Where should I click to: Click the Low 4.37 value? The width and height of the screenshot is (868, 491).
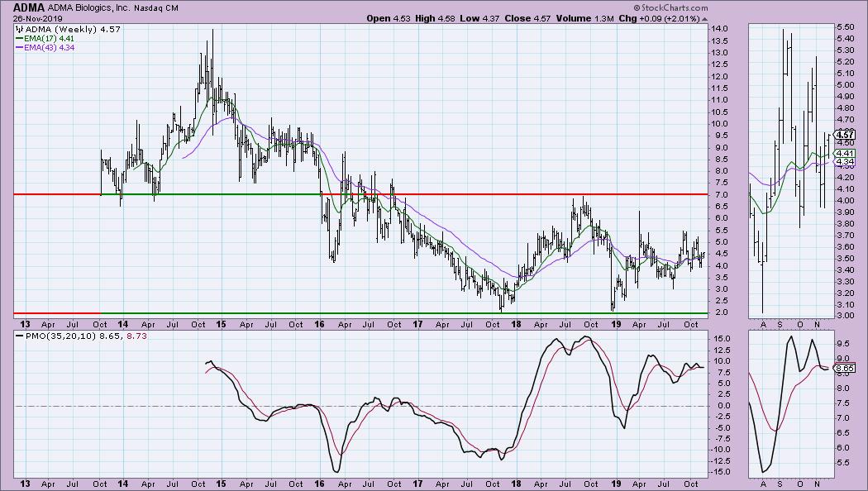pyautogui.click(x=479, y=18)
